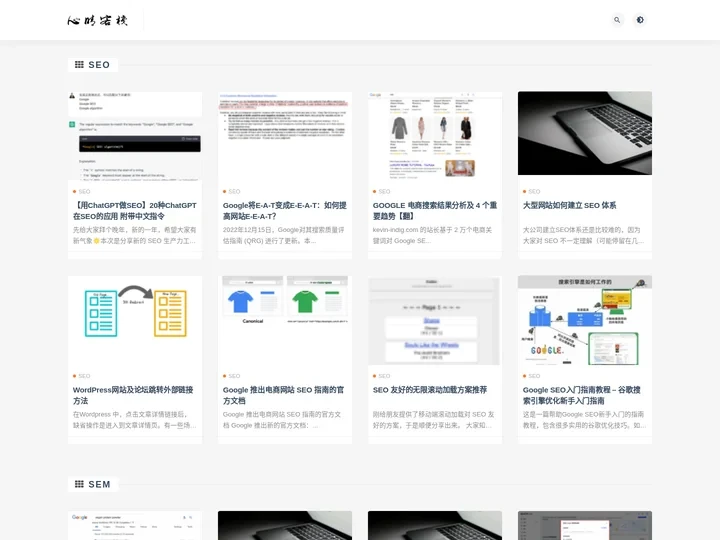Click excerpt 先给大家拜个晚年
This screenshot has height=540, width=720.
[135, 235]
